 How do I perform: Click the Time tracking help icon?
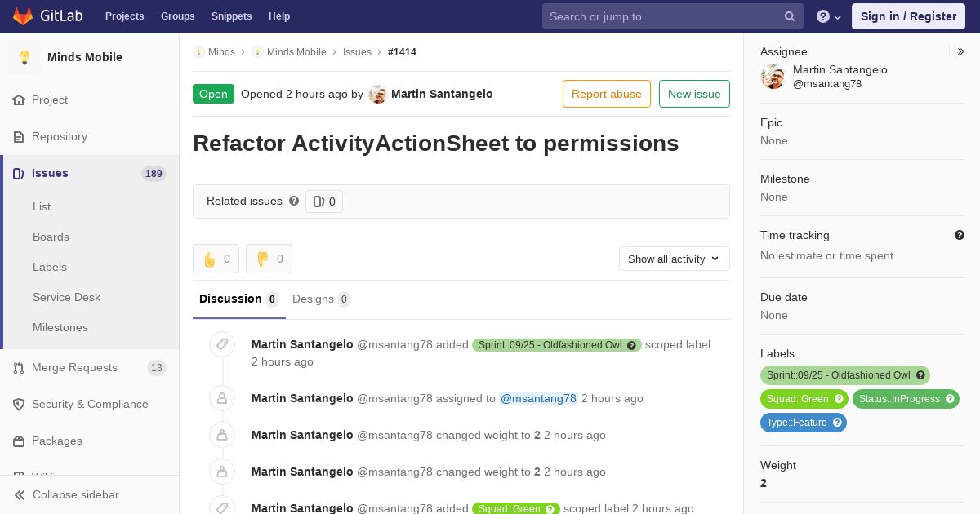pos(960,235)
